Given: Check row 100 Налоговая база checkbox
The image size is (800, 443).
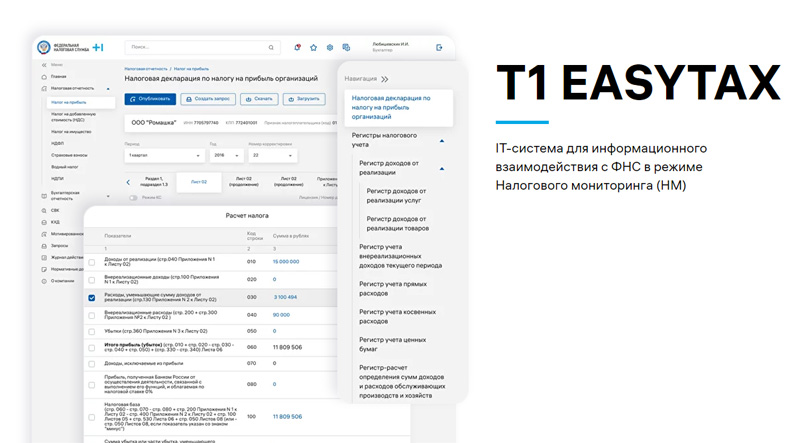Looking at the screenshot, I should 92,417.
